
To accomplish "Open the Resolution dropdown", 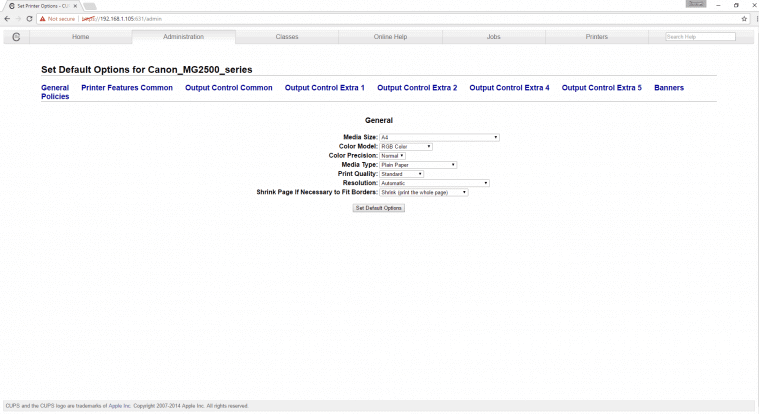I will pos(434,183).
